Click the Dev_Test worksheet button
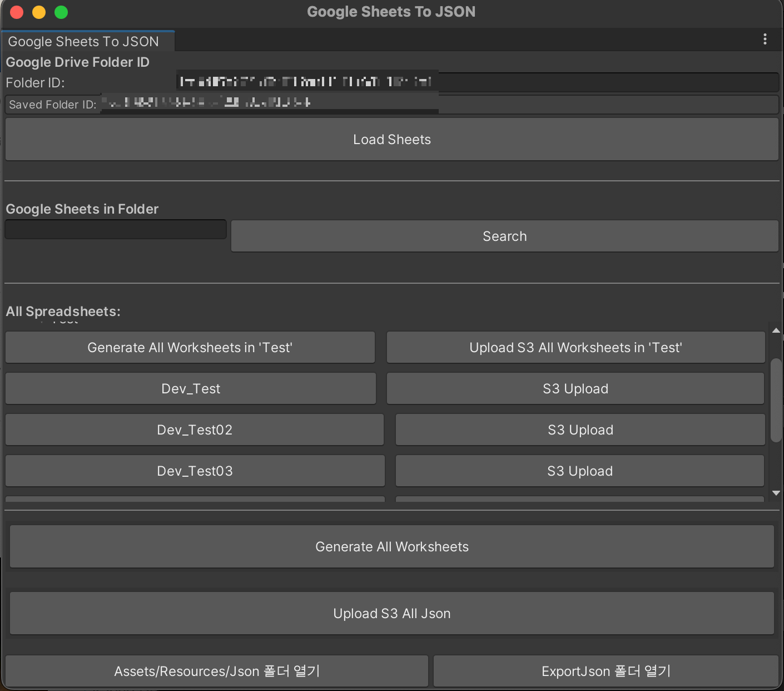Image resolution: width=784 pixels, height=691 pixels. (x=191, y=389)
